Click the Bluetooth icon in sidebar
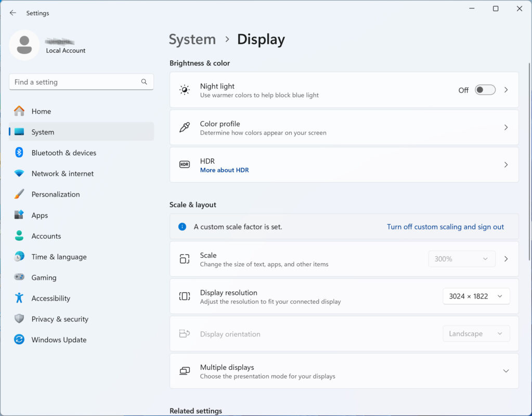This screenshot has height=416, width=532. pyautogui.click(x=19, y=152)
